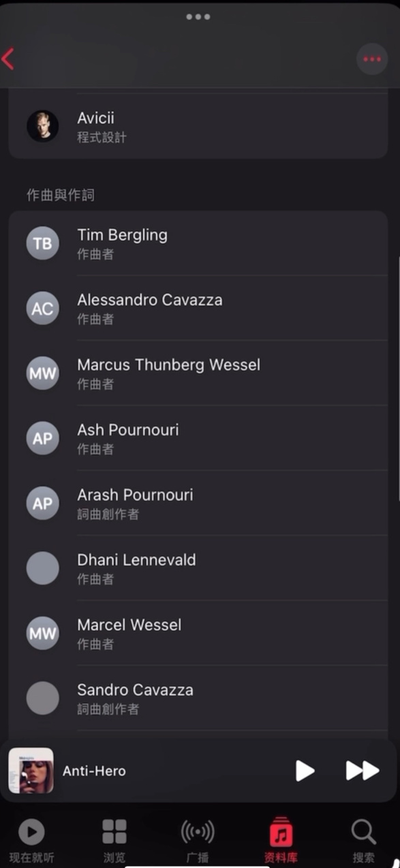This screenshot has height=868, width=400.
Task: Tap the red back chevron icon
Action: (x=8, y=59)
